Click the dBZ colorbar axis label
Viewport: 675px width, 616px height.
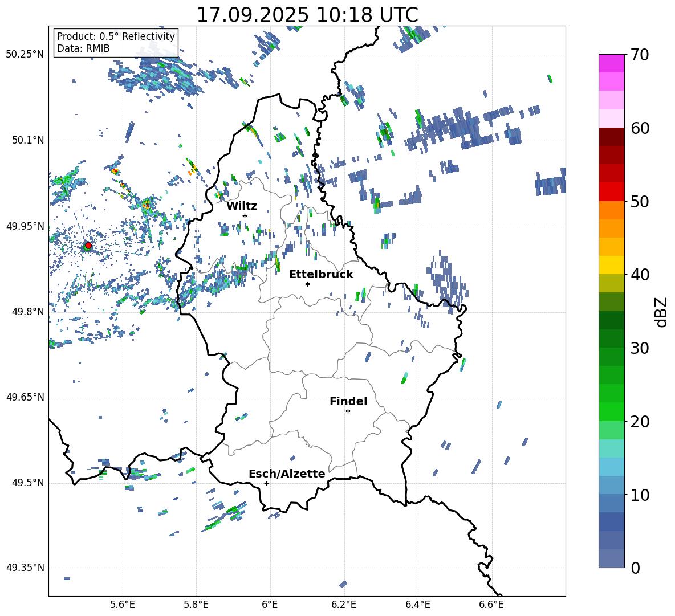click(662, 312)
